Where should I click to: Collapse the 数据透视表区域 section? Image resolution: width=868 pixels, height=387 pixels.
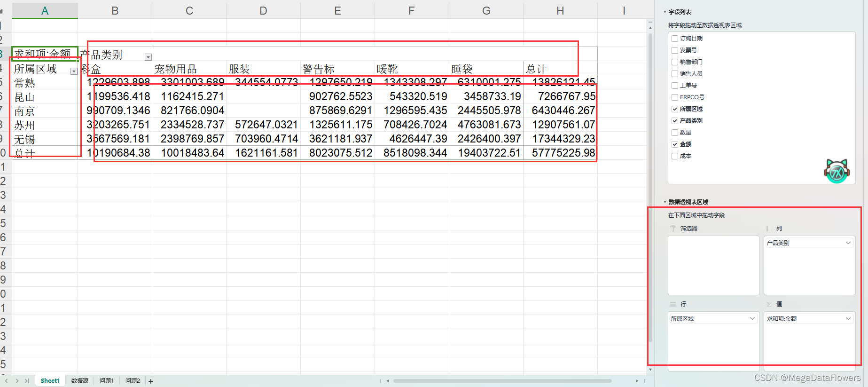click(x=665, y=202)
